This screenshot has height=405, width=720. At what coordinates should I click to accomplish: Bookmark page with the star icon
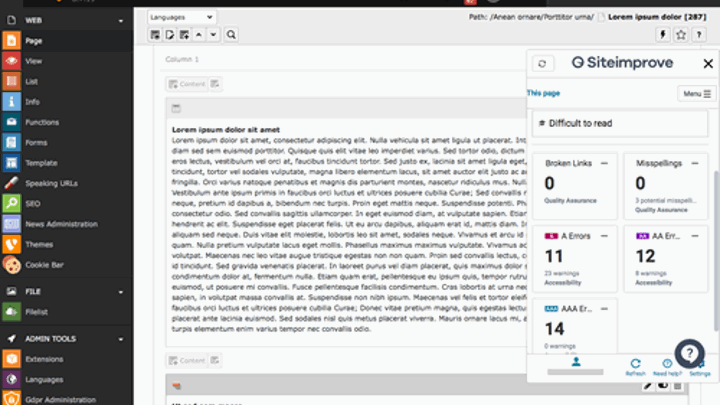coord(680,34)
